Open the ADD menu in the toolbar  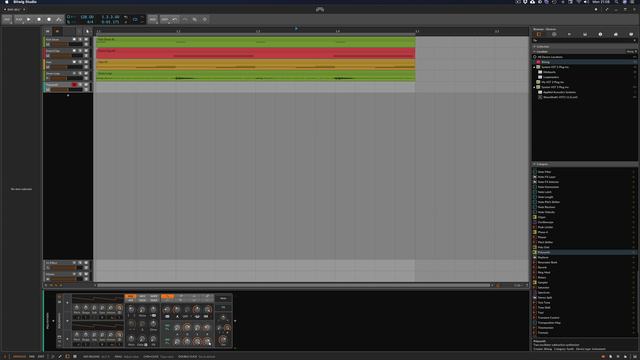(x=153, y=19)
